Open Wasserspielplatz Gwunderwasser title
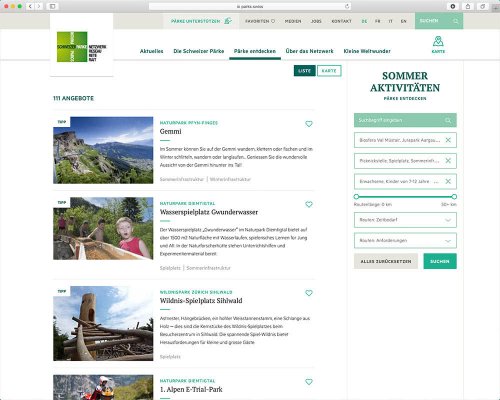The height and width of the screenshot is (400, 500). [209, 212]
